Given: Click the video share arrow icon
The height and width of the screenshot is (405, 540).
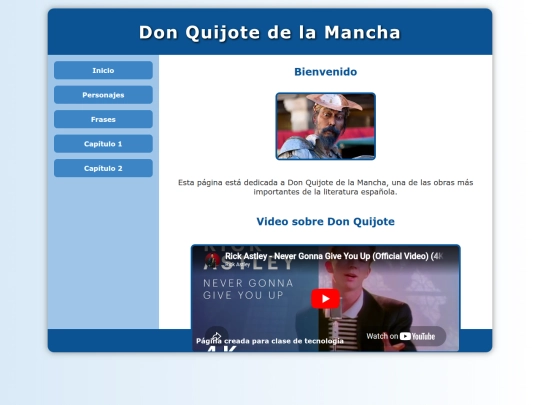Looking at the screenshot, I should click(x=216, y=336).
